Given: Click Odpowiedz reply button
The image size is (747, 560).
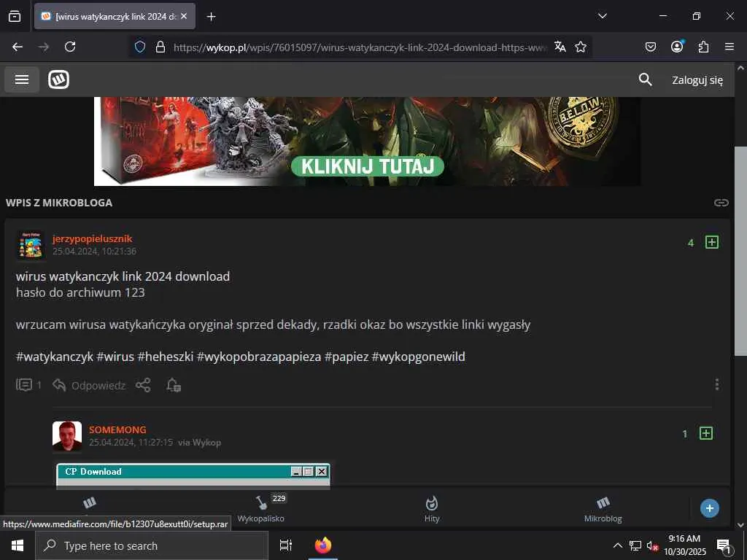Looking at the screenshot, I should 89,385.
